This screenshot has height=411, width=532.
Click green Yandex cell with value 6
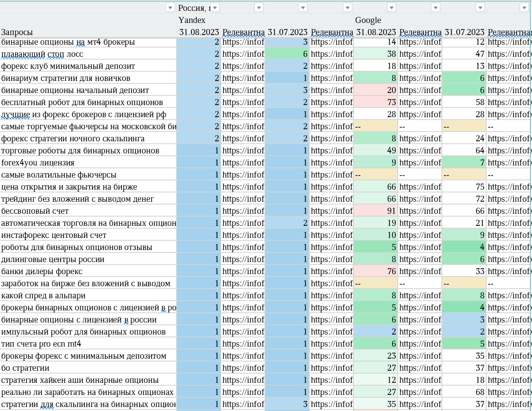287,54
